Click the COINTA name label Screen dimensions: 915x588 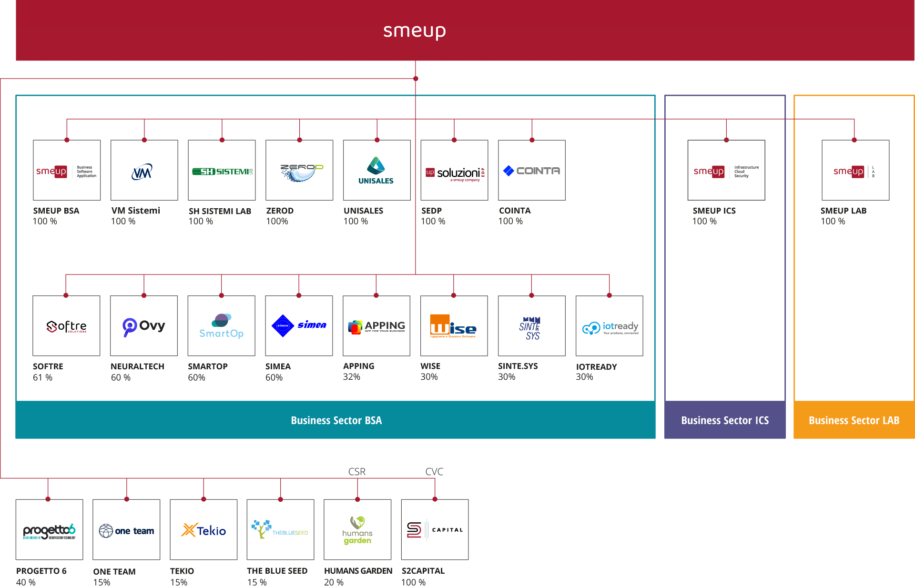point(515,211)
